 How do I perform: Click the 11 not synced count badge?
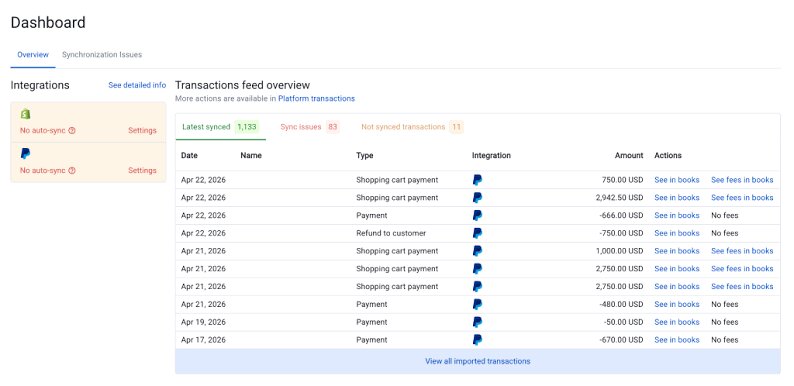click(456, 127)
